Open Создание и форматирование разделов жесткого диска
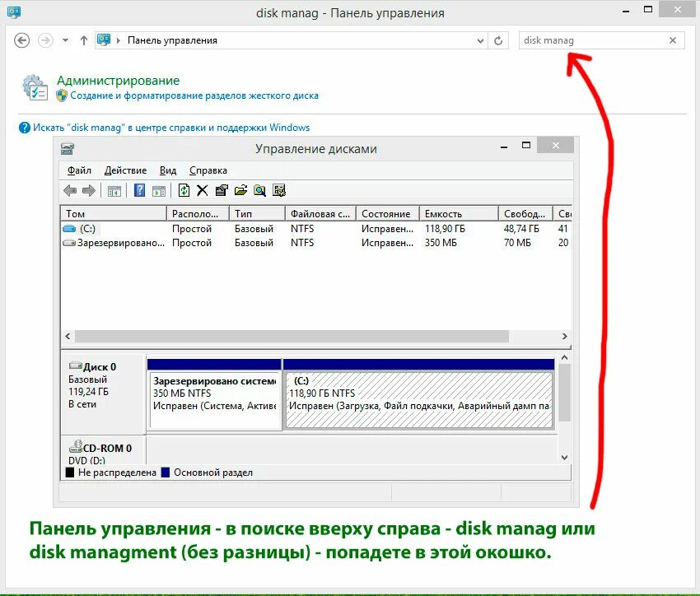This screenshot has height=596, width=700. tap(194, 95)
